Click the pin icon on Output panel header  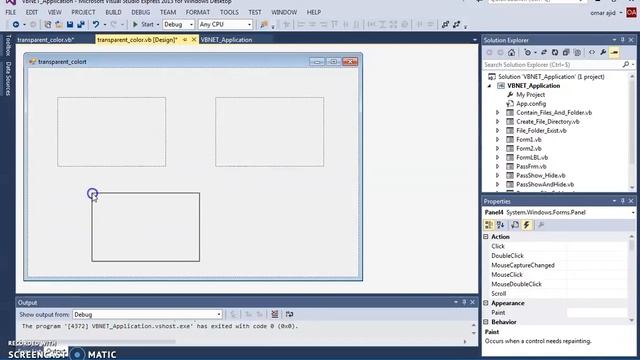click(464, 302)
